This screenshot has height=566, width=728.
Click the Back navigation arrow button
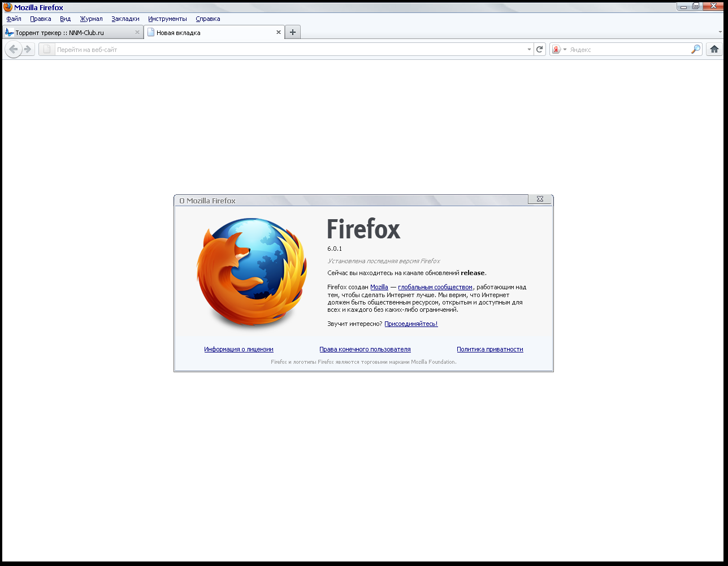tap(14, 49)
